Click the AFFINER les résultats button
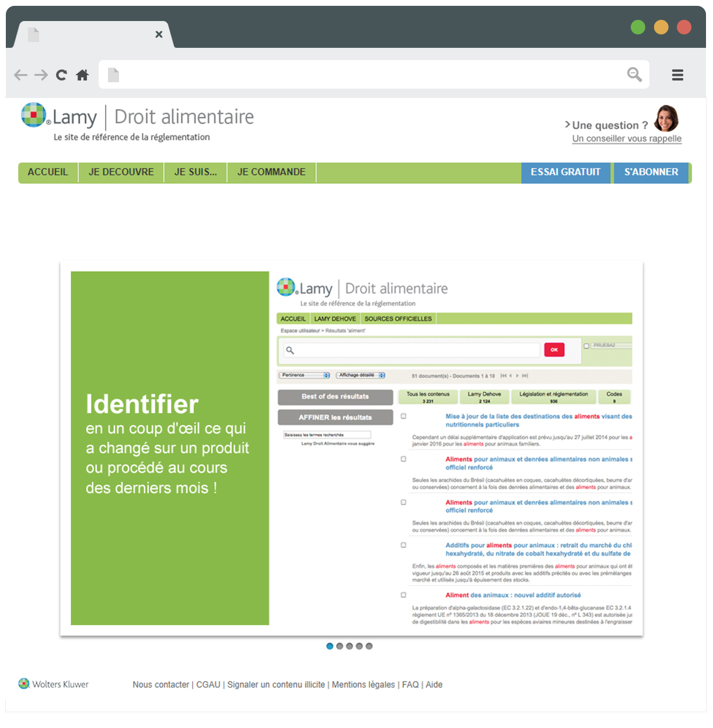The image size is (713, 728). click(x=335, y=417)
